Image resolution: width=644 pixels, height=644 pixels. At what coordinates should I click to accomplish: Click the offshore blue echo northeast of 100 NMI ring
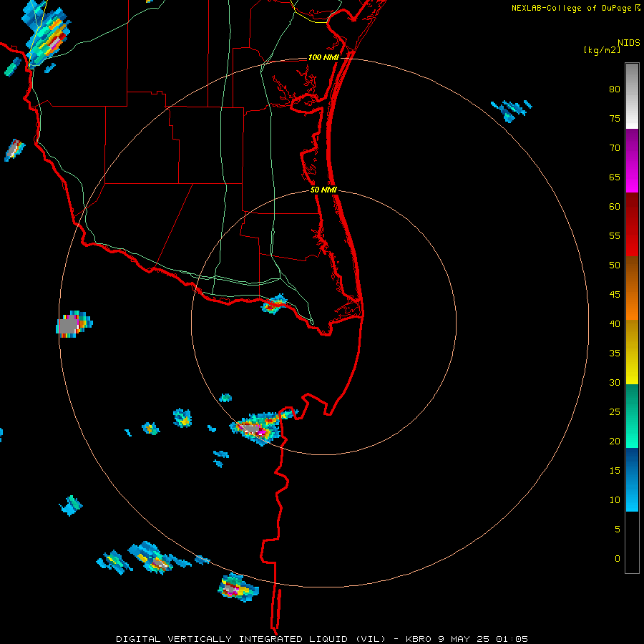[x=512, y=110]
